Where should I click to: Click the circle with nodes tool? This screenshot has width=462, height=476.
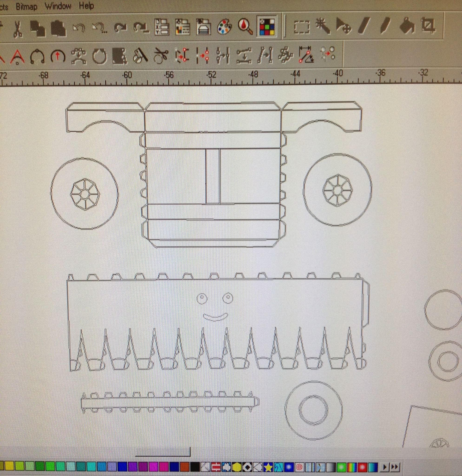click(x=99, y=56)
